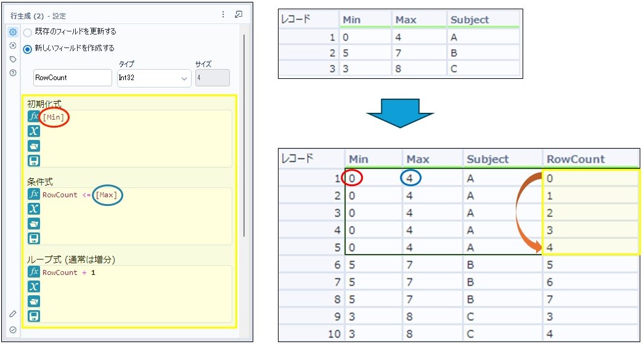Click the annotation tag icon in sidebar
The image size is (644, 344).
click(x=12, y=59)
